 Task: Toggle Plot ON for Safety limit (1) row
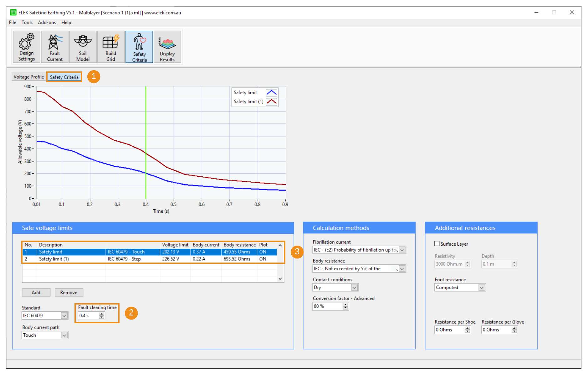point(263,259)
